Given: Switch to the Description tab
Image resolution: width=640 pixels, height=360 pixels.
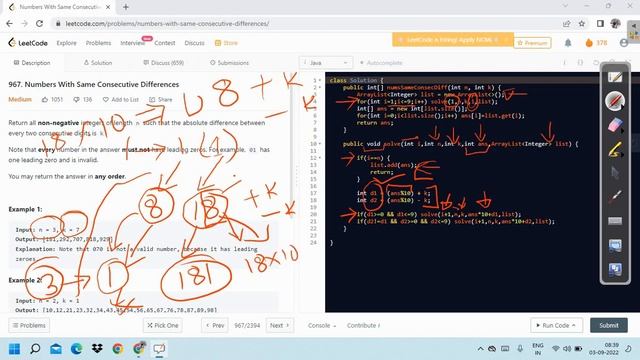Looking at the screenshot, I should coord(32,63).
